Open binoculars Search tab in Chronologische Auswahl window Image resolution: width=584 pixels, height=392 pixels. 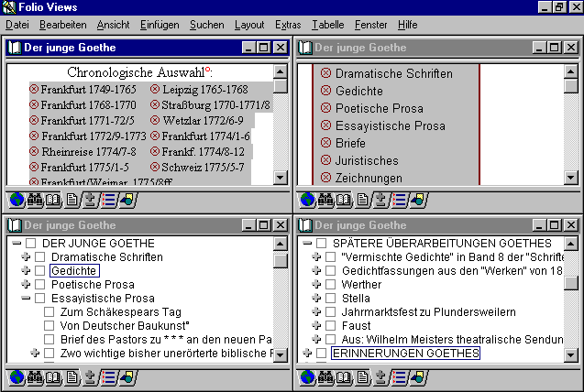pos(35,200)
